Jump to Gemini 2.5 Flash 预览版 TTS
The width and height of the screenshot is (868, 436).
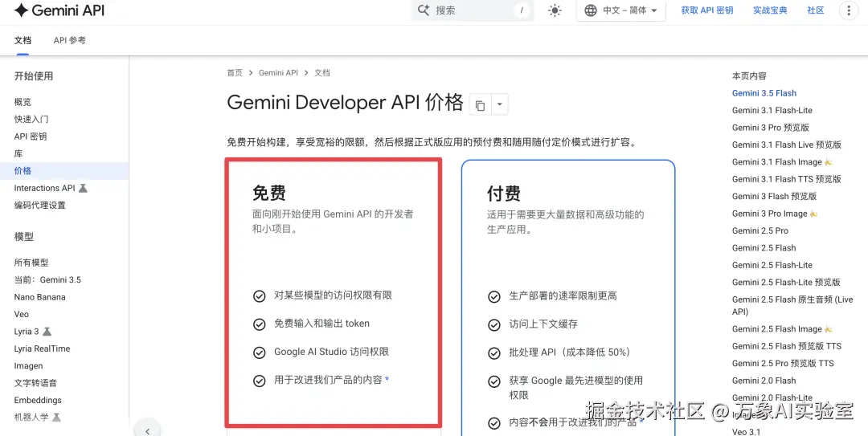[x=787, y=346]
